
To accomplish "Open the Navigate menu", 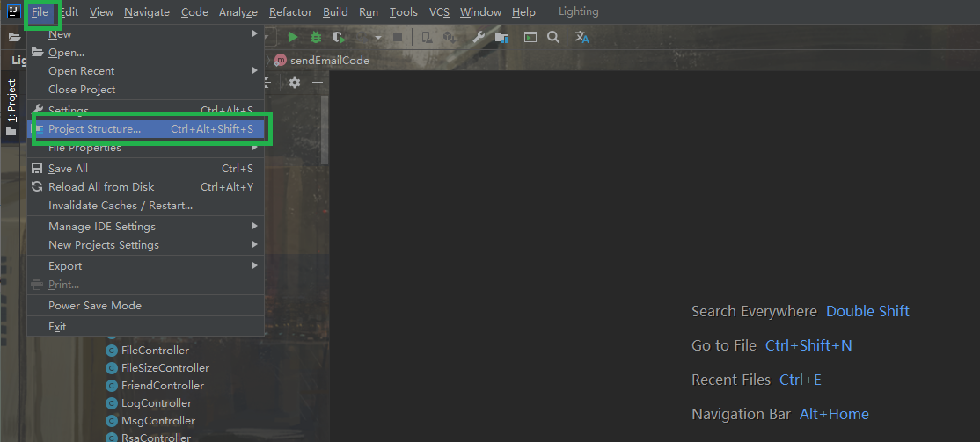I will (x=146, y=11).
